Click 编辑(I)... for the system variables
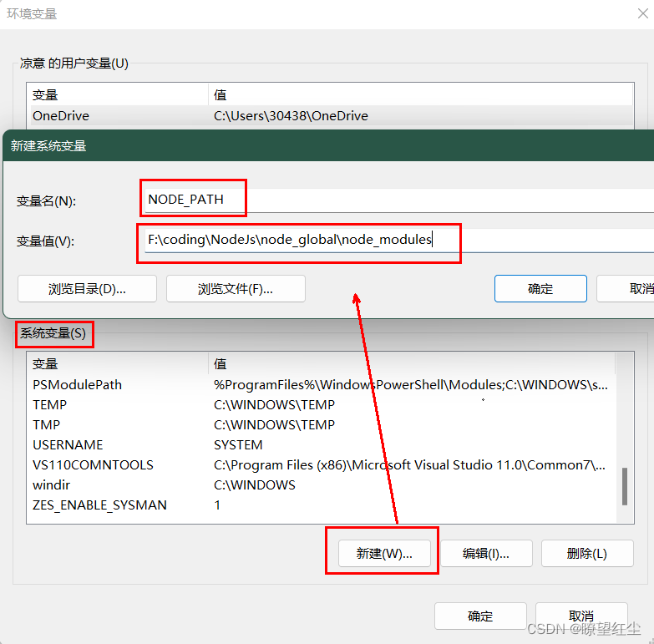 coord(486,554)
